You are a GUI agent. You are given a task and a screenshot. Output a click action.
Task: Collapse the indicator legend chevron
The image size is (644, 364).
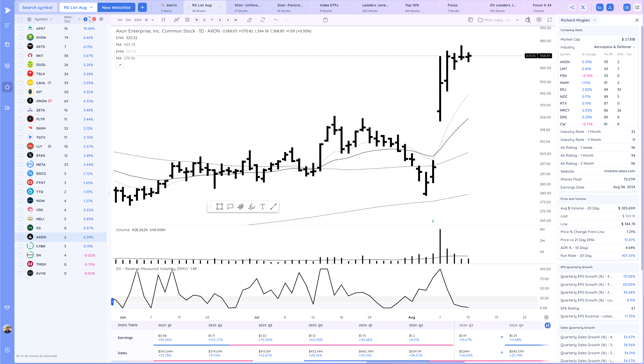click(120, 65)
